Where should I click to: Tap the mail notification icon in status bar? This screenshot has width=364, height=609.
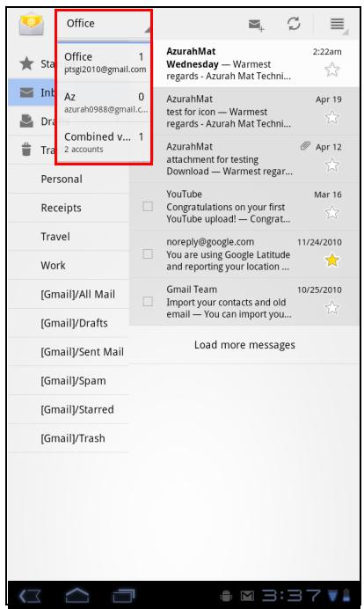click(x=247, y=596)
